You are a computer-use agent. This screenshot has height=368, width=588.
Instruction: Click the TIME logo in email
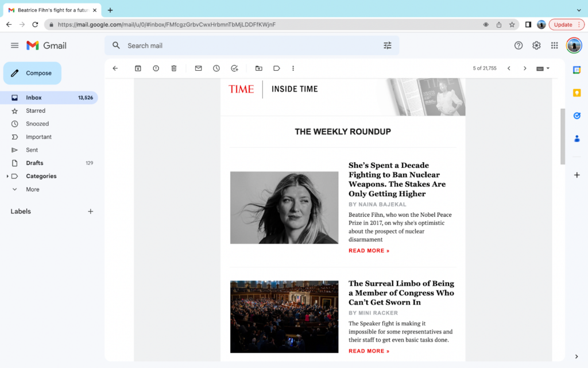click(x=241, y=89)
